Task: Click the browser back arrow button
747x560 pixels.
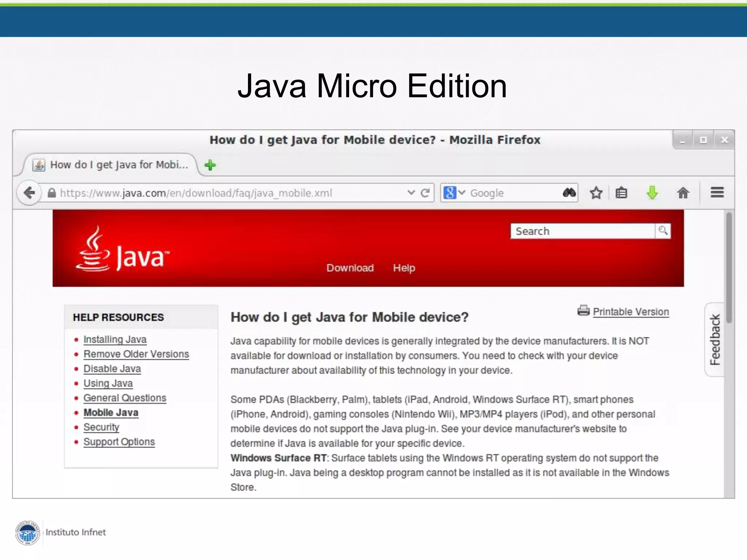Action: tap(29, 192)
